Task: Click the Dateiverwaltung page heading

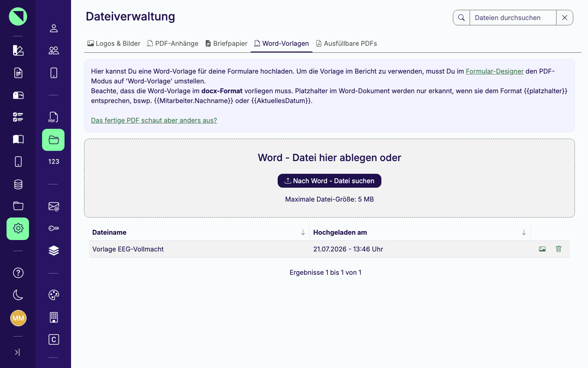Action: (130, 16)
